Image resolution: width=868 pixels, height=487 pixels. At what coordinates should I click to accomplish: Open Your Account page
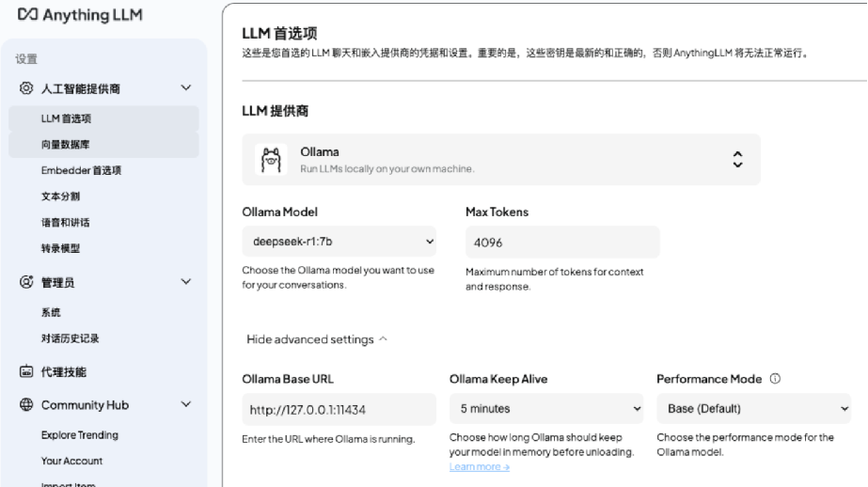pos(72,461)
